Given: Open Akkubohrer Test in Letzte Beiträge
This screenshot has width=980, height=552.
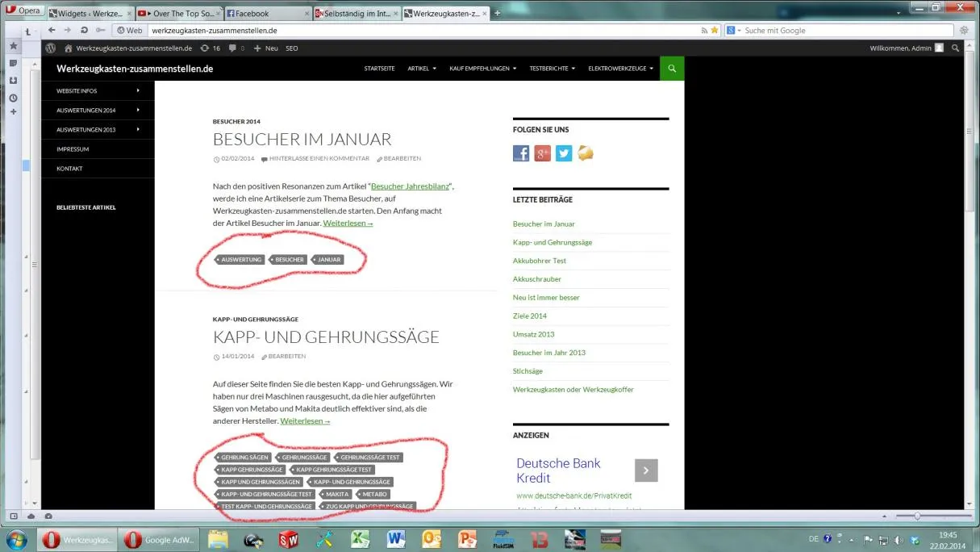Looking at the screenshot, I should pos(540,261).
